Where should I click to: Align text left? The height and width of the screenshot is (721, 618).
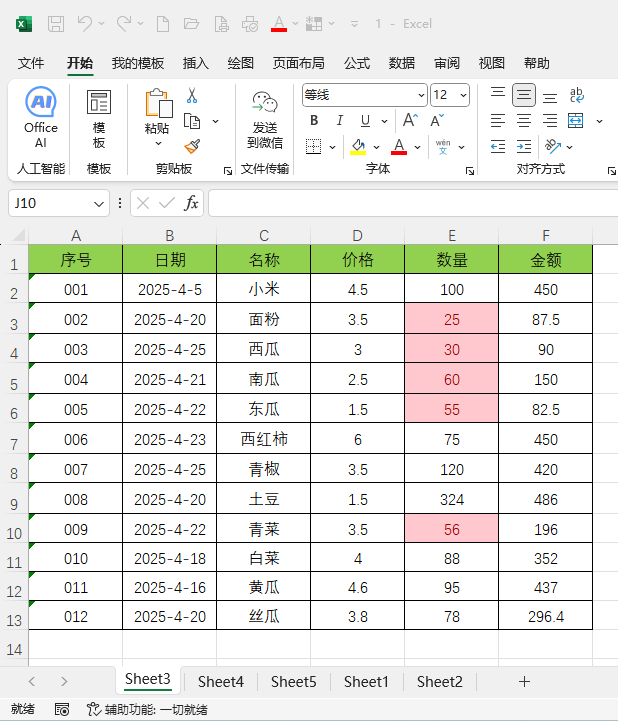(498, 121)
